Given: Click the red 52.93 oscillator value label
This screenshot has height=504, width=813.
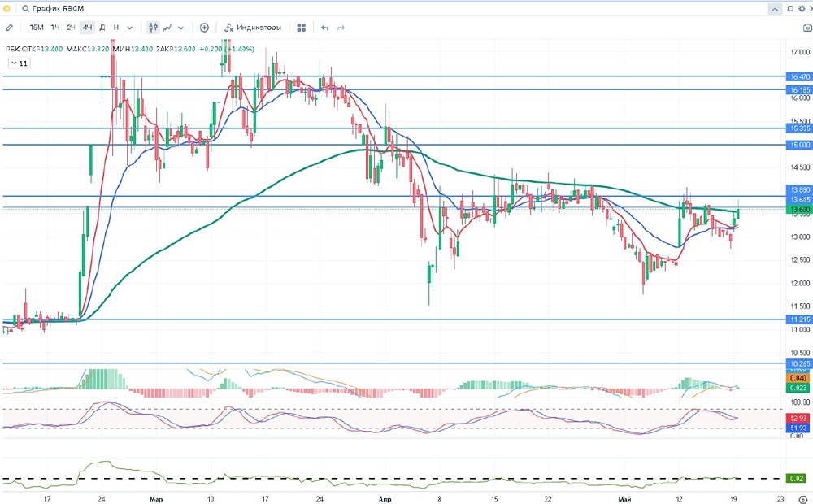Looking at the screenshot, I should (x=799, y=418).
